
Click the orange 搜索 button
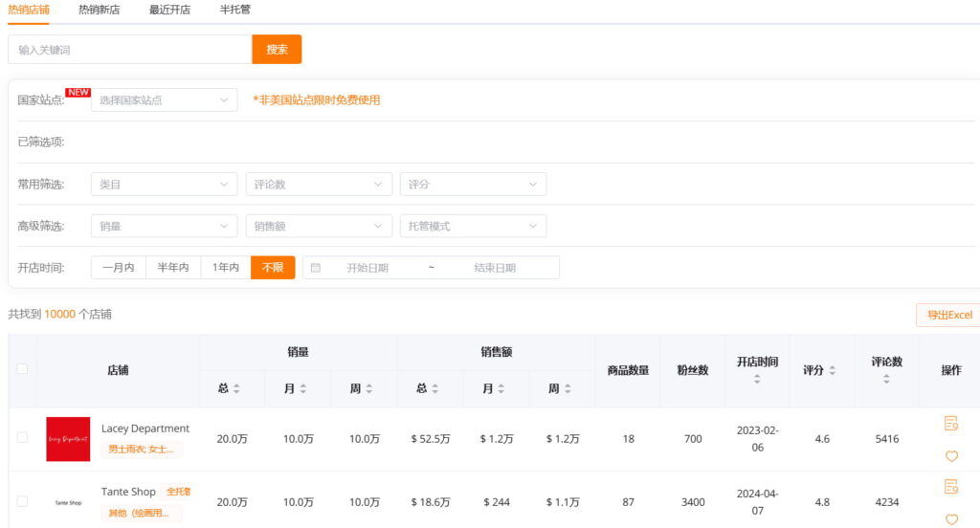coord(277,50)
